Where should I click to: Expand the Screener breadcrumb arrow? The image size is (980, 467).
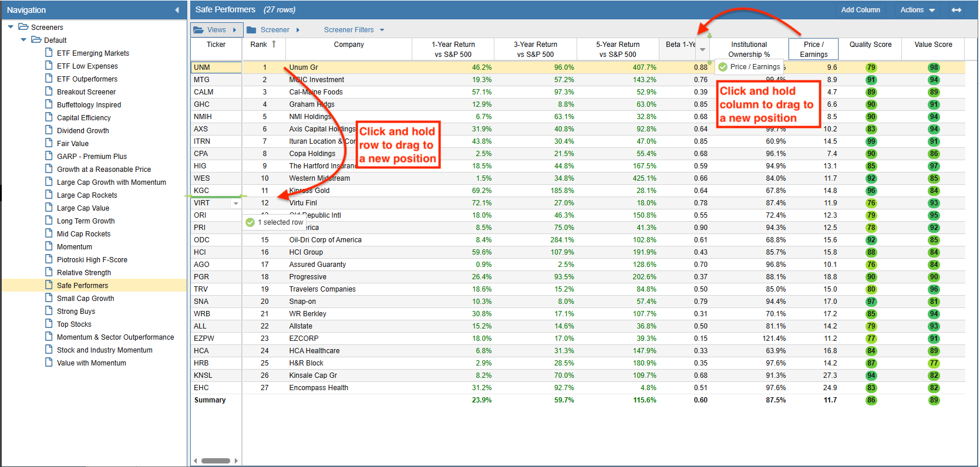298,30
